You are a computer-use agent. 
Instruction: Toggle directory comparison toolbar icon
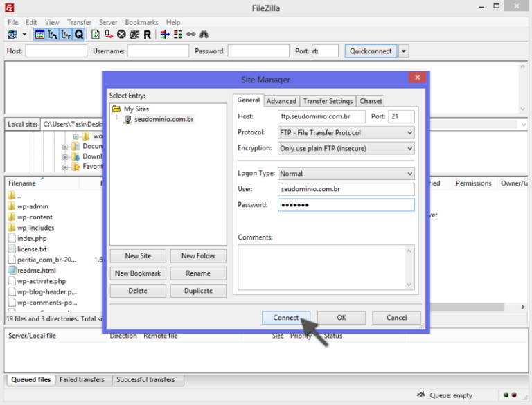[178, 34]
